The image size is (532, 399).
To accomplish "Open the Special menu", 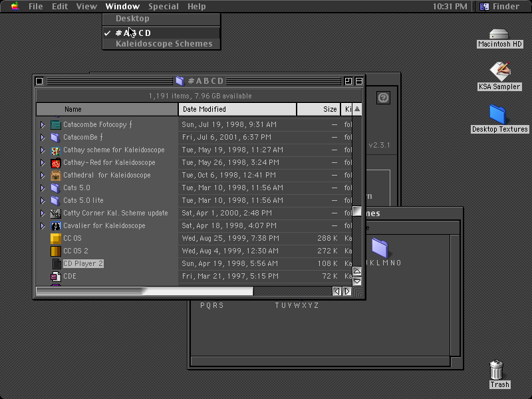I will point(163,6).
